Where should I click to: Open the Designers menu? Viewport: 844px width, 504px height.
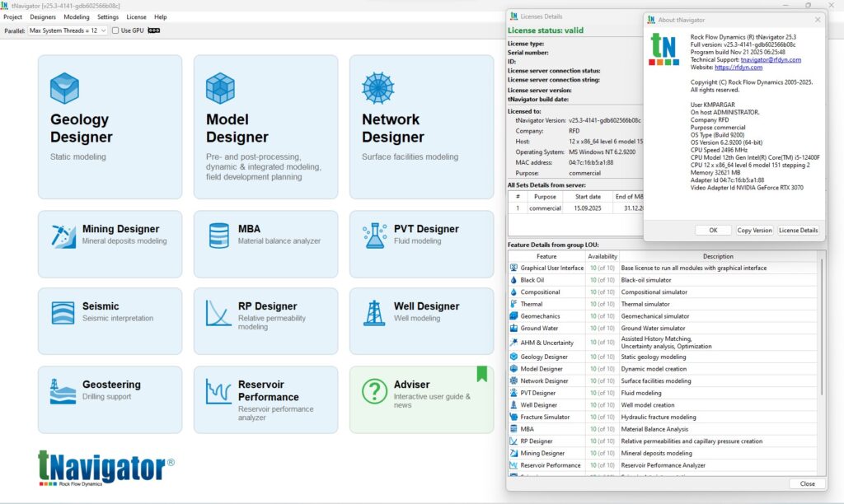click(43, 16)
